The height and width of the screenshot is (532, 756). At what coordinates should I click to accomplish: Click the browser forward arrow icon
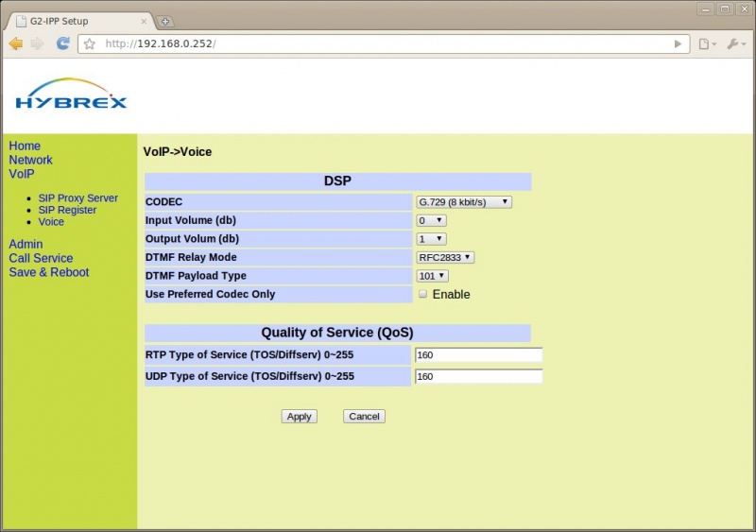(38, 43)
